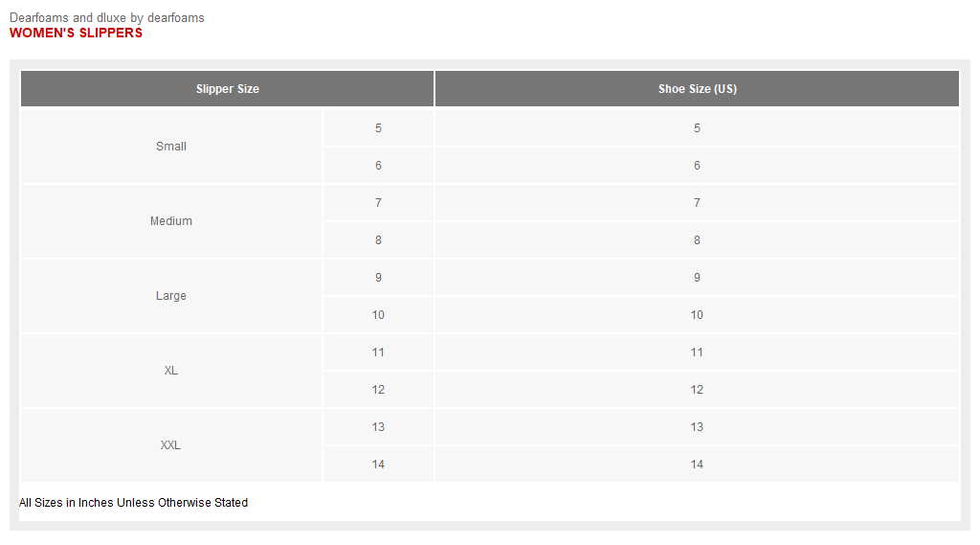Viewport: 980px width, 545px height.
Task: Select the "Shoe Size (US)" column header
Action: [x=697, y=89]
